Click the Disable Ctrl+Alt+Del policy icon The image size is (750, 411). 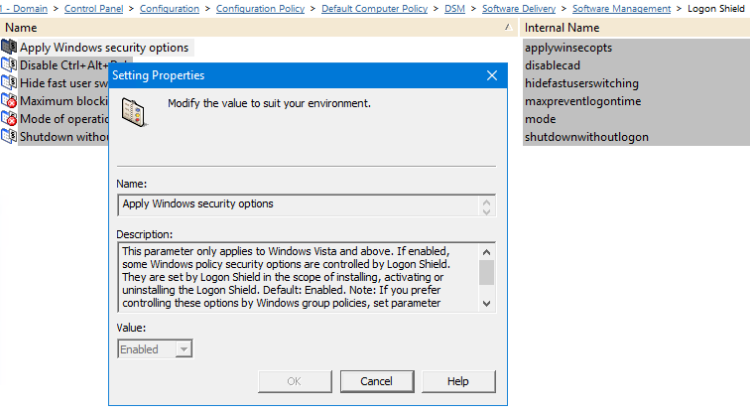point(10,65)
